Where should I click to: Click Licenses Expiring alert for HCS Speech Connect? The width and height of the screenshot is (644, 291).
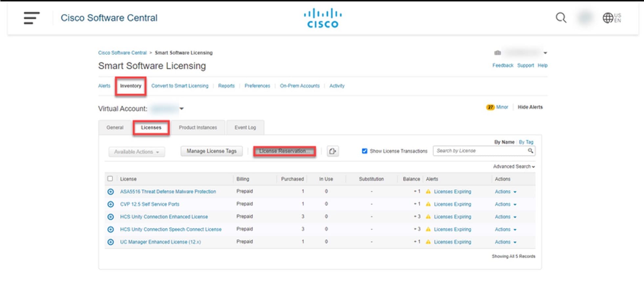(x=452, y=229)
